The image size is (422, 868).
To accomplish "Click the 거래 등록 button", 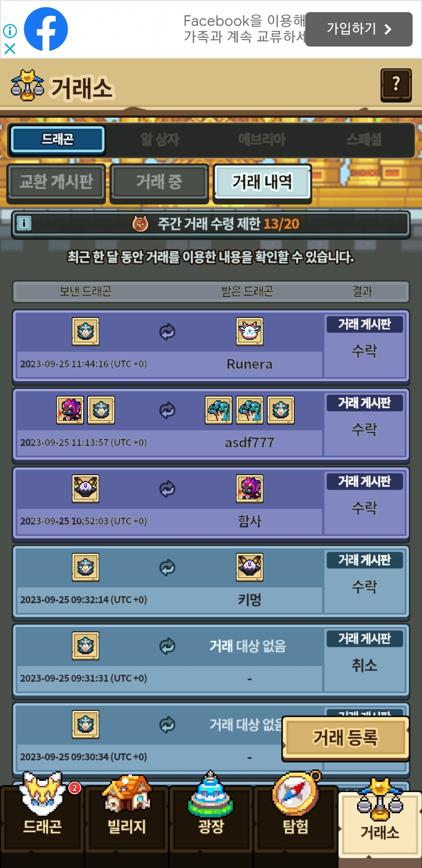I will click(x=345, y=738).
